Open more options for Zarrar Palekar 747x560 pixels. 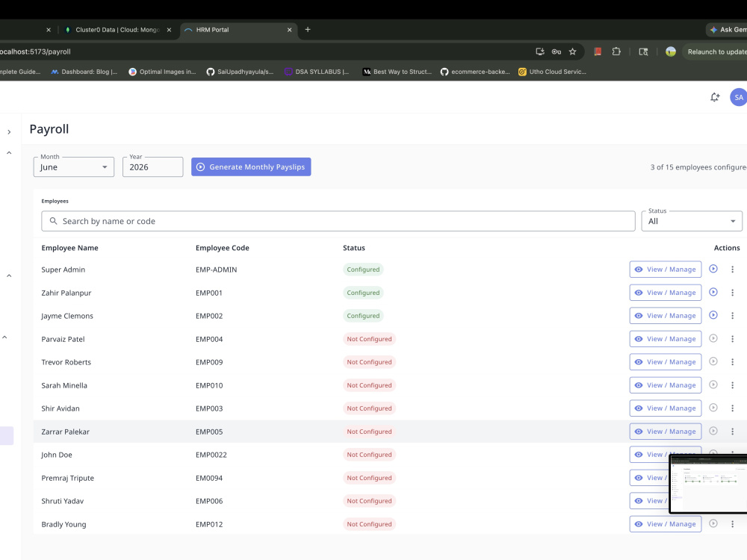point(732,432)
